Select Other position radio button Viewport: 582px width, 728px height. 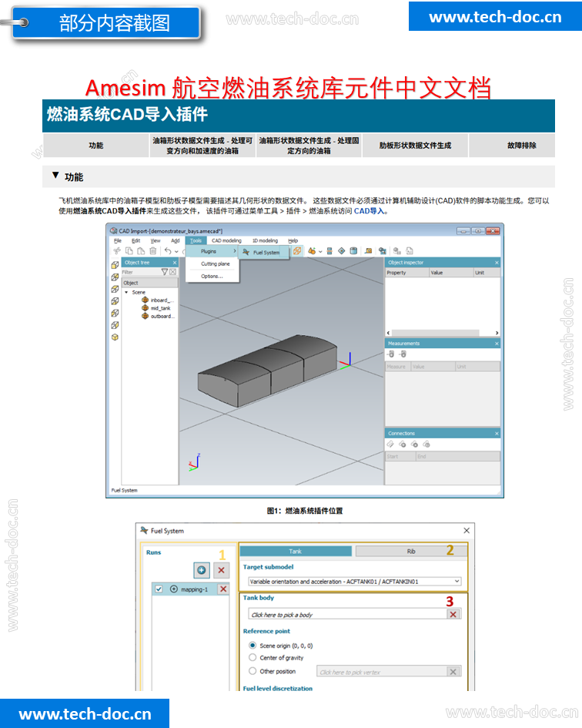[253, 671]
